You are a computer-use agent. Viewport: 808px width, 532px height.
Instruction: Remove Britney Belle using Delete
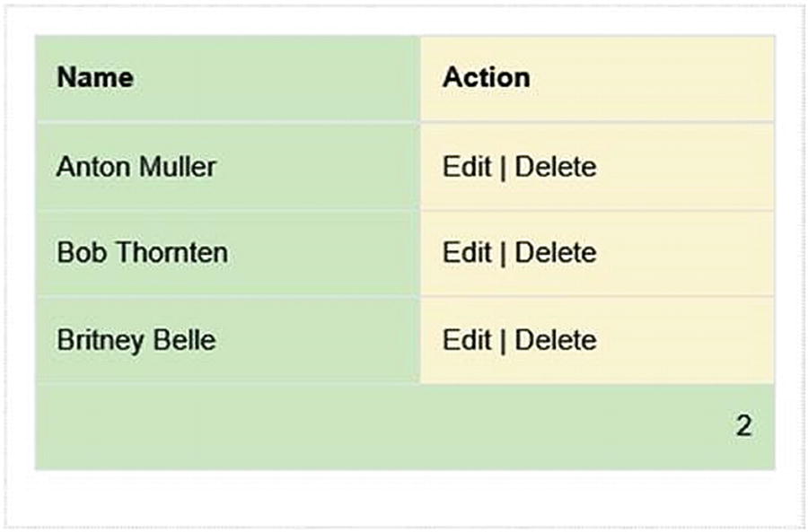[555, 340]
